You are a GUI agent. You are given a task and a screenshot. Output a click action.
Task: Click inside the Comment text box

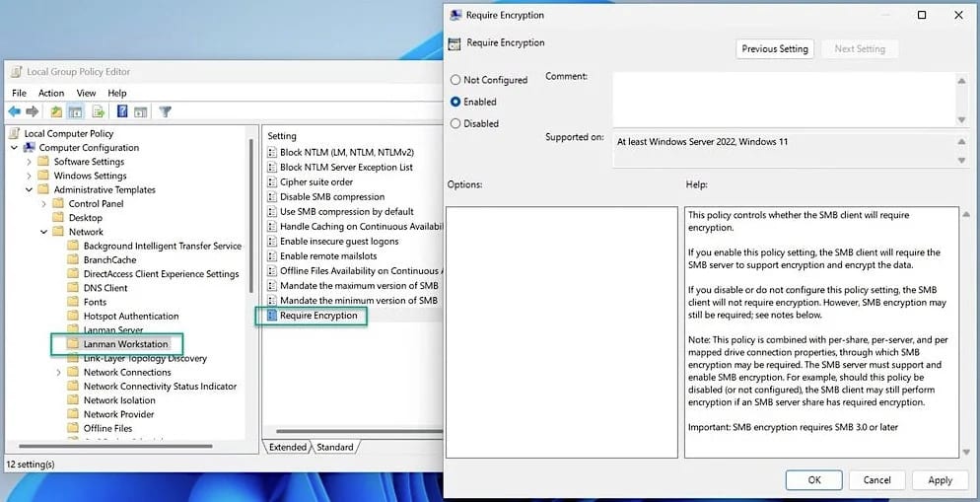point(785,100)
